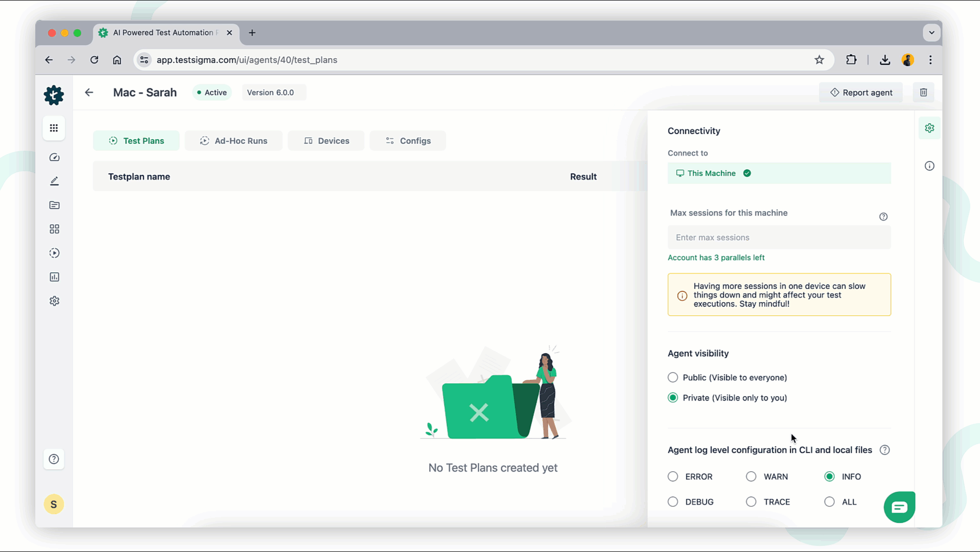
Task: Open the apps grid menu in sidebar
Action: 54,128
